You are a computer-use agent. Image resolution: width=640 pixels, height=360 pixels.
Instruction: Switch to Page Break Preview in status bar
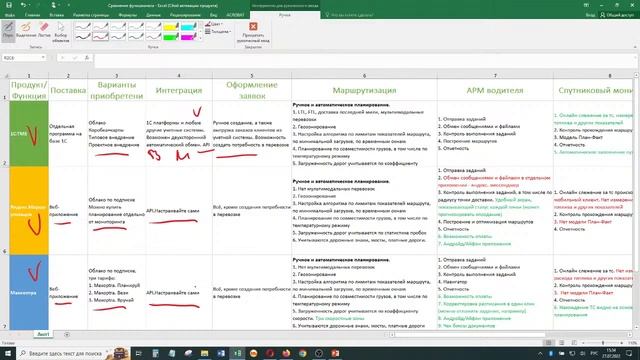click(x=574, y=343)
